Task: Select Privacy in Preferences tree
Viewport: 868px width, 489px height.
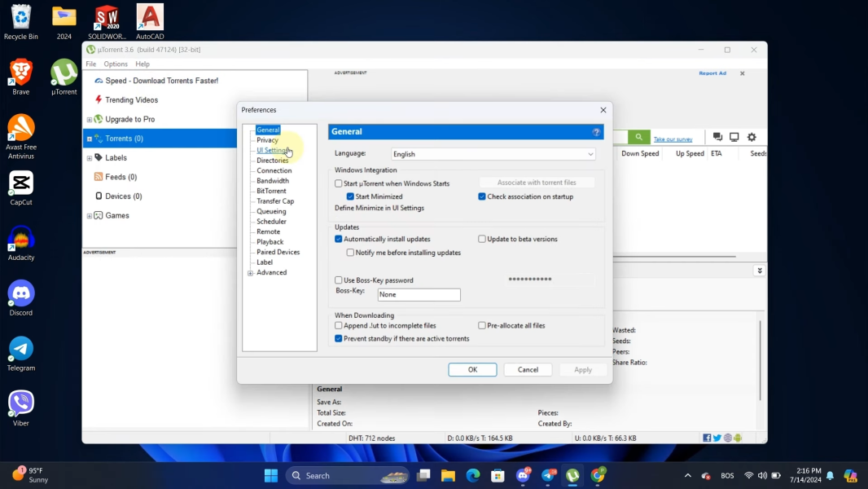Action: click(x=267, y=140)
